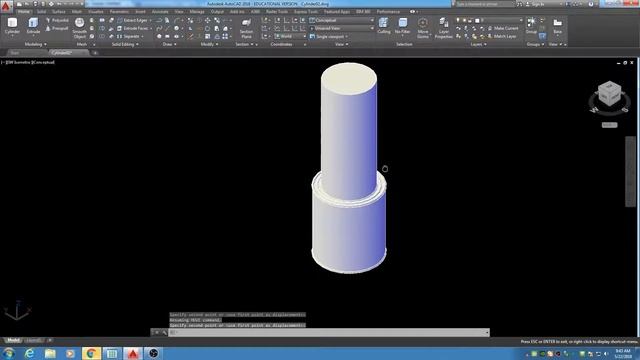Switch to the Mesh ribbon tab
The image size is (640, 360).
77,12
